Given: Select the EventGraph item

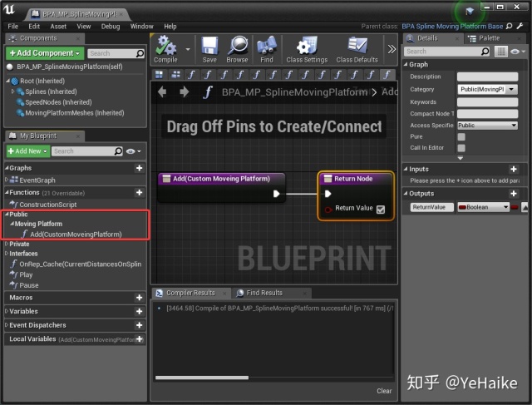Looking at the screenshot, I should pos(37,180).
